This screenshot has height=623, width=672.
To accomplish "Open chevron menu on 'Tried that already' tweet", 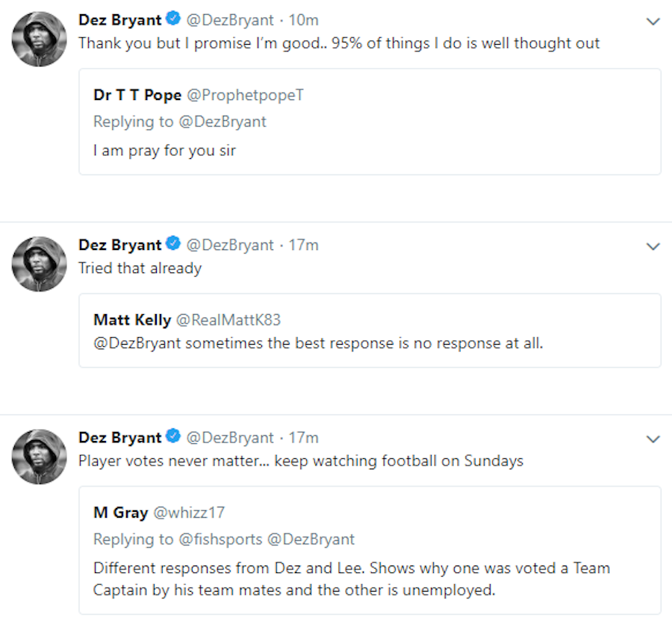I will click(x=653, y=246).
